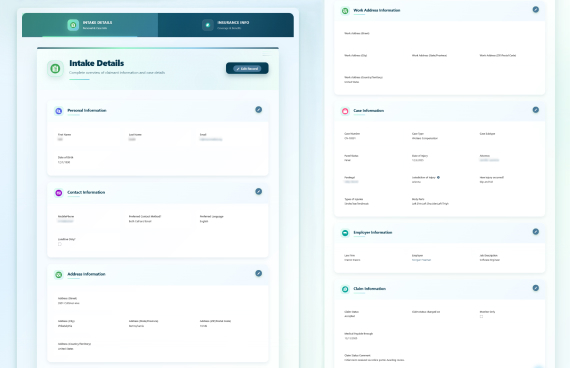
Task: Click the Mobile Phone number value
Action: click(65, 221)
